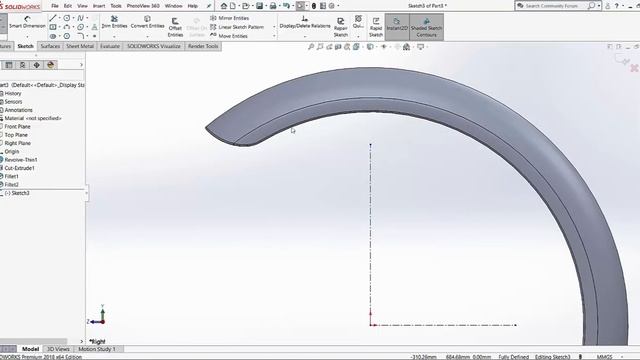Open the PhotoView 360 menu
Screen dimensions: 640x360
pos(143,6)
